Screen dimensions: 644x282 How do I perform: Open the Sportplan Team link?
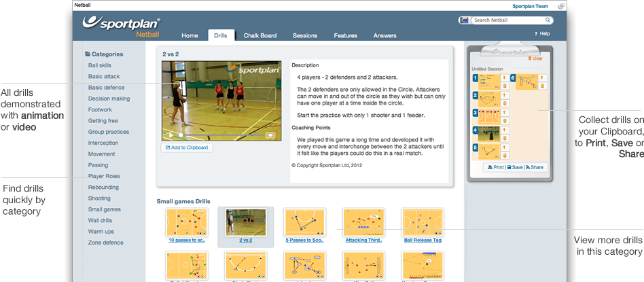click(531, 6)
